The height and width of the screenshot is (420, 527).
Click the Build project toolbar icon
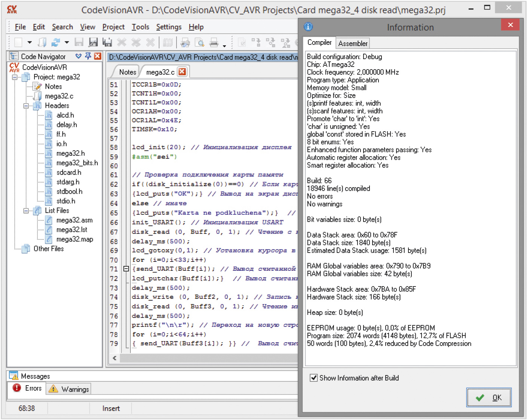tap(270, 43)
